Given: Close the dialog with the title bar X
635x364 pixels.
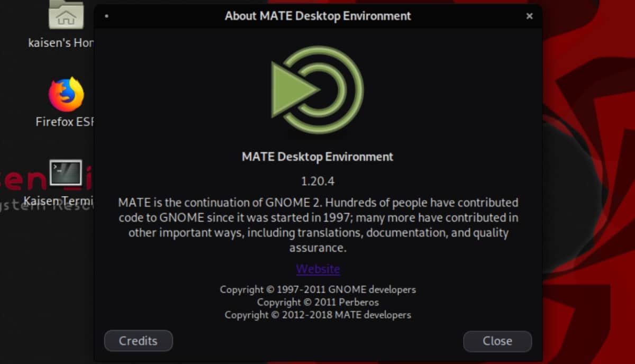Looking at the screenshot, I should click(x=529, y=16).
